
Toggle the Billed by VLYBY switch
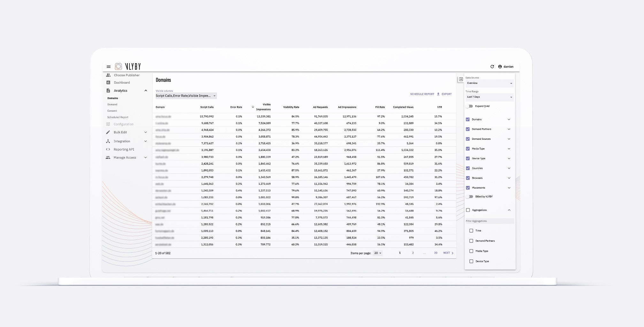[x=469, y=197]
